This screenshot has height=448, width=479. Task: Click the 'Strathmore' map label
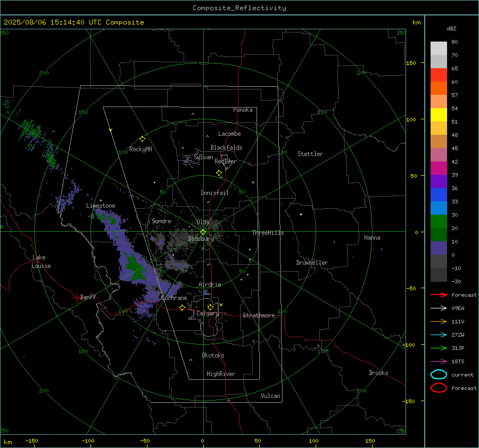[x=259, y=315]
